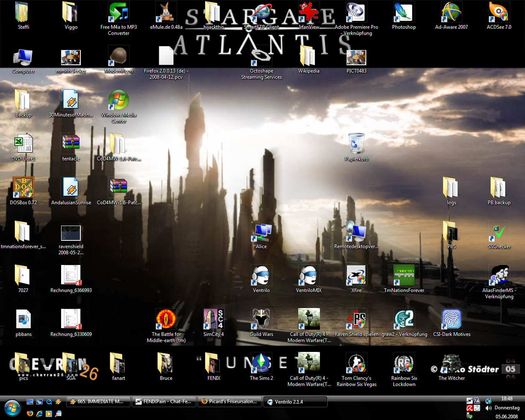
Task: Open the Windows Start orb
Action: pyautogui.click(x=12, y=408)
